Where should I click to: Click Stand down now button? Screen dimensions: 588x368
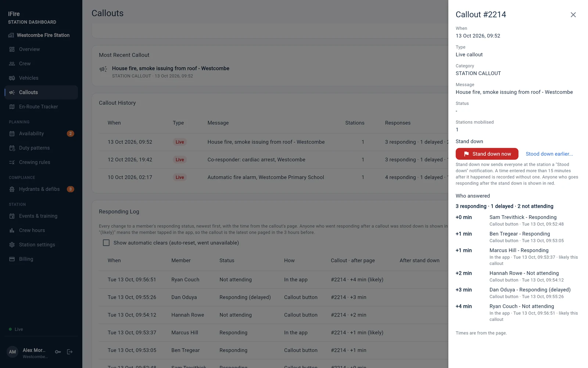click(x=487, y=154)
